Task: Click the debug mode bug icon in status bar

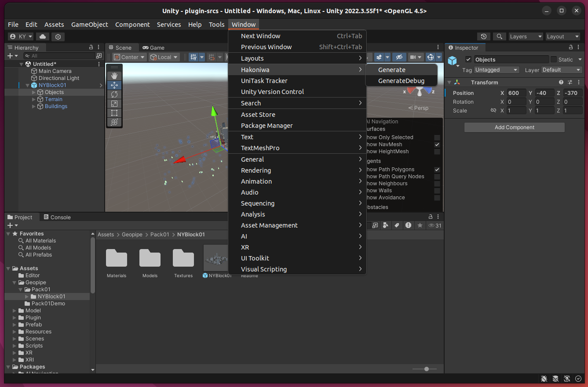Action: pos(544,379)
